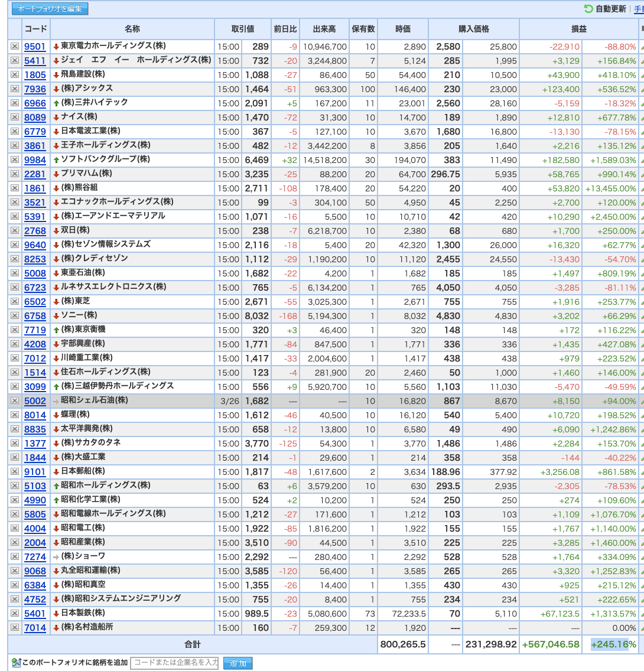Delete the 三井ハイテック 6966 row
Viewport: 644px width, 671px height.
pyautogui.click(x=15, y=103)
